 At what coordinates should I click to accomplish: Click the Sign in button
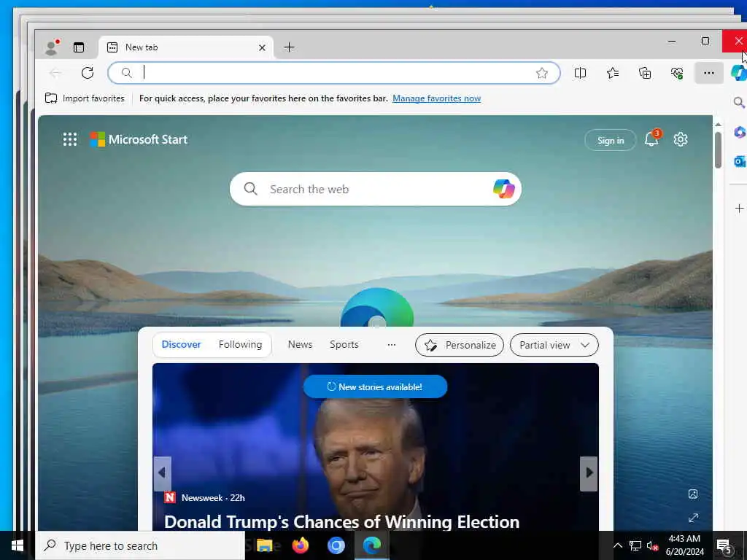pyautogui.click(x=611, y=140)
